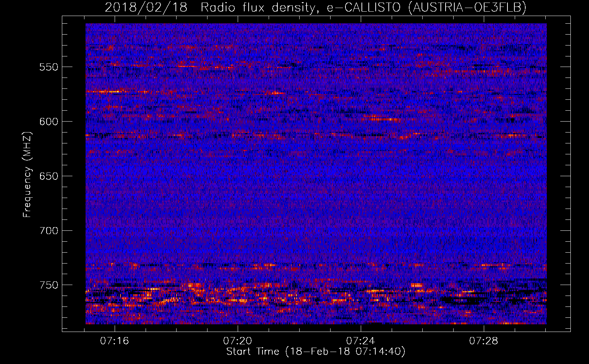The width and height of the screenshot is (589, 364).
Task: Click the 700 frequency tick label
Action: click(49, 231)
